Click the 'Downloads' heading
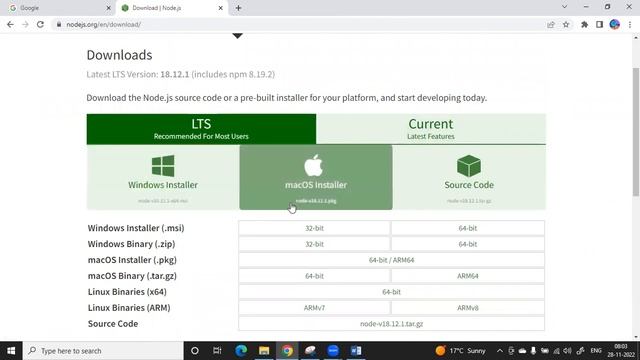Image resolution: width=640 pixels, height=360 pixels. 119,55
